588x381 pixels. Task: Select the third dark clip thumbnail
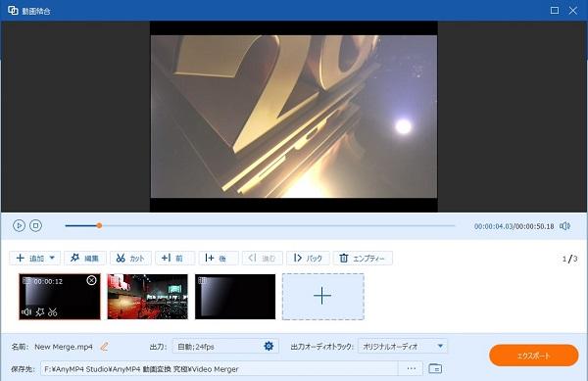click(235, 297)
